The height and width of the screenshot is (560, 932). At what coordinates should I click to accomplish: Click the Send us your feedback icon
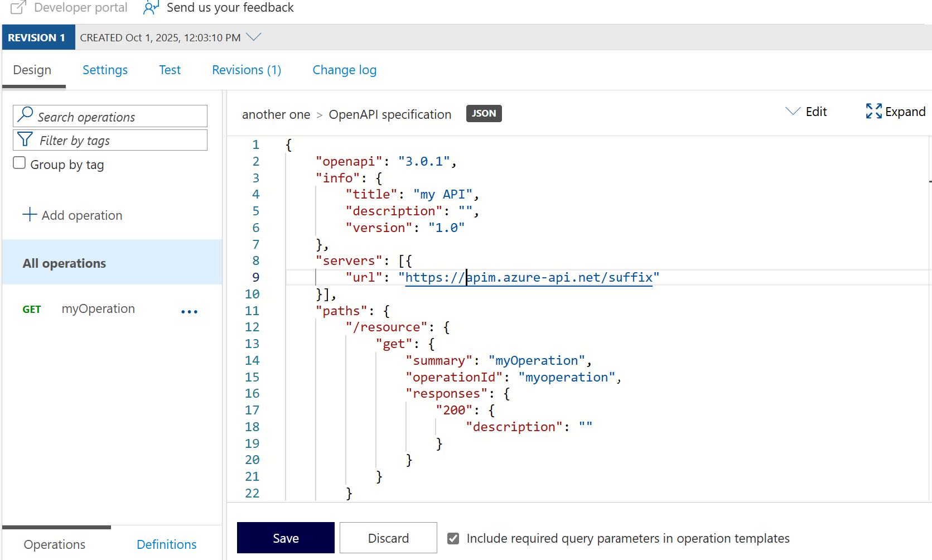(151, 8)
